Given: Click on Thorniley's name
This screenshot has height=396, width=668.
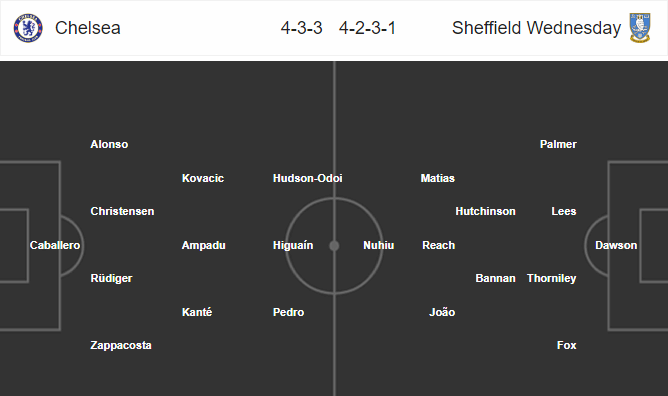Looking at the screenshot, I should click(551, 278).
